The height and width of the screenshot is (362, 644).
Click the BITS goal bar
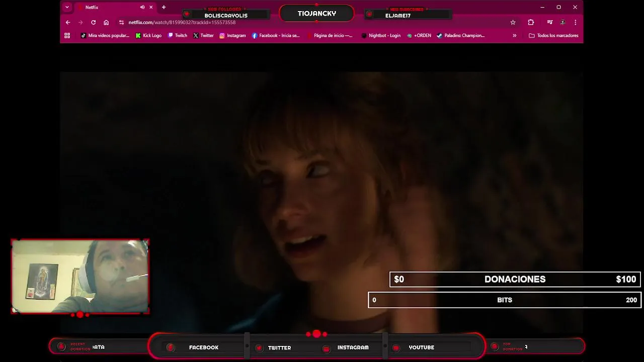[x=505, y=300]
